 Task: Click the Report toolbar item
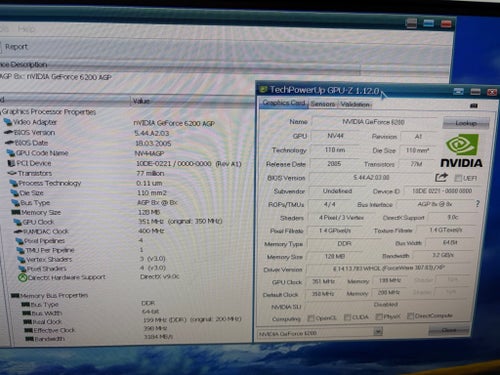click(16, 47)
